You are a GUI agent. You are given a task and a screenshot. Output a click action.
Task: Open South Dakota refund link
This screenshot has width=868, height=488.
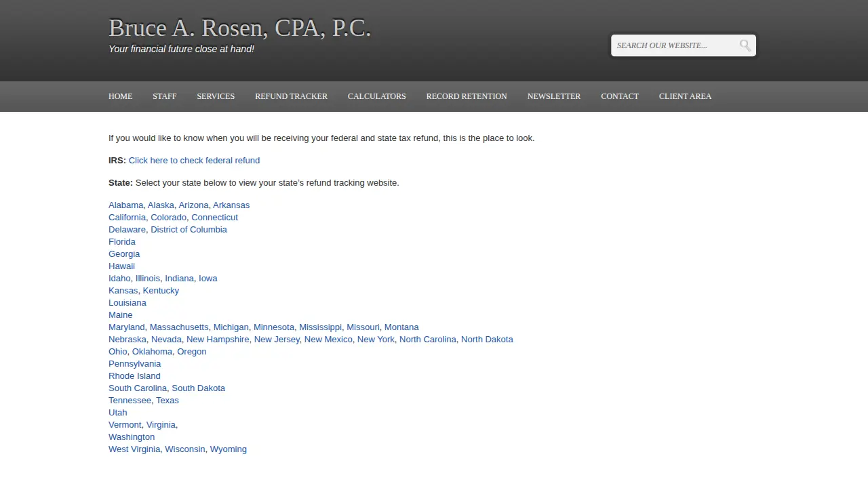click(x=198, y=388)
